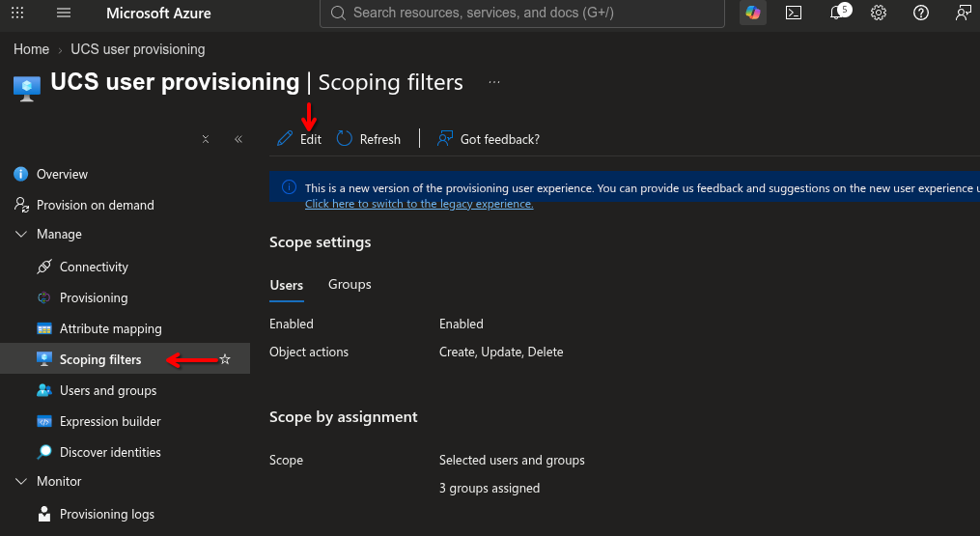Click UCS user provisioning breadcrumb

tap(137, 49)
